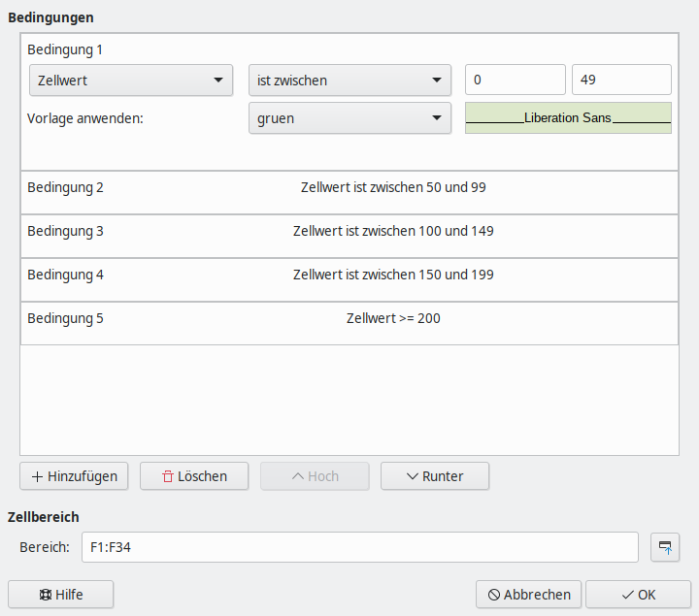Add a new condition with Hinzufügen
The image size is (699, 616).
tap(74, 476)
